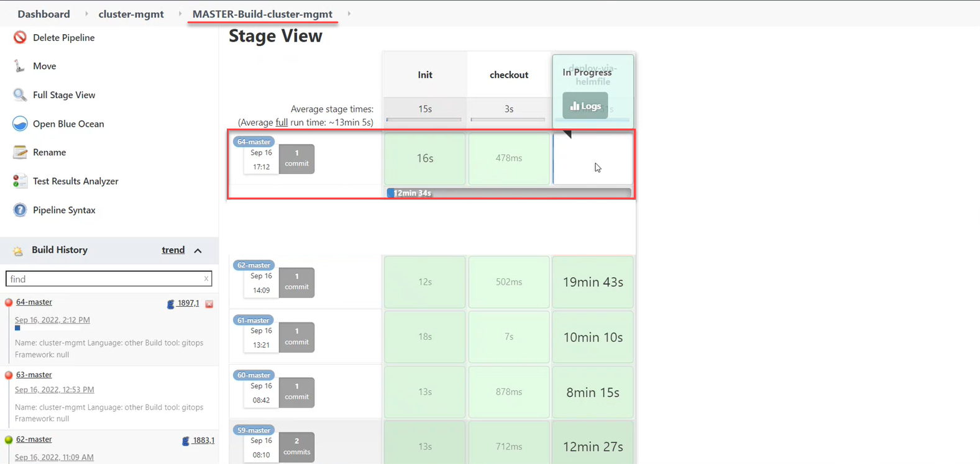Click the 502ms checkout cell for 62-master

pos(509,282)
